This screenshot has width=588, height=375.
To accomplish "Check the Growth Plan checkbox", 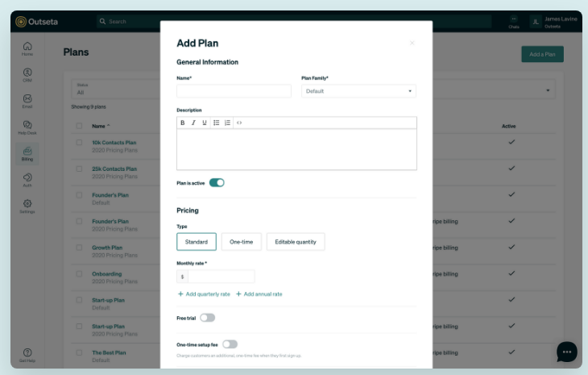I will coord(79,248).
